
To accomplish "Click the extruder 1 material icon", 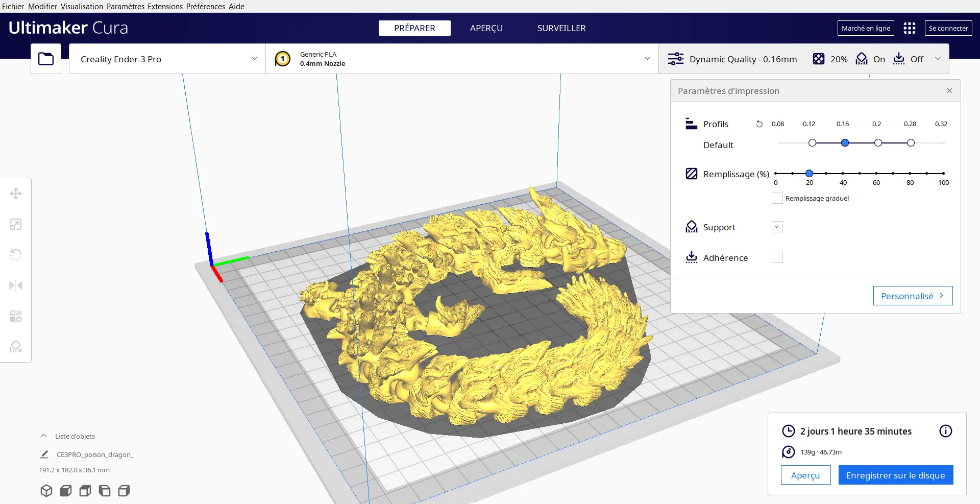I will (283, 59).
